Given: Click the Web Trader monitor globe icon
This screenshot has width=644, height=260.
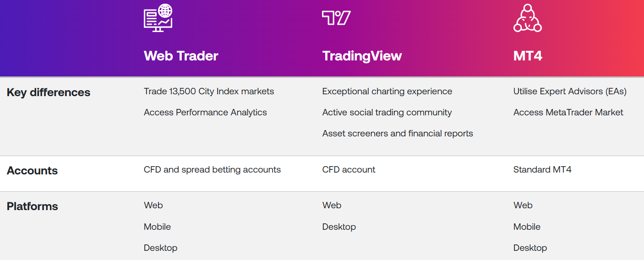Looking at the screenshot, I should (x=158, y=18).
